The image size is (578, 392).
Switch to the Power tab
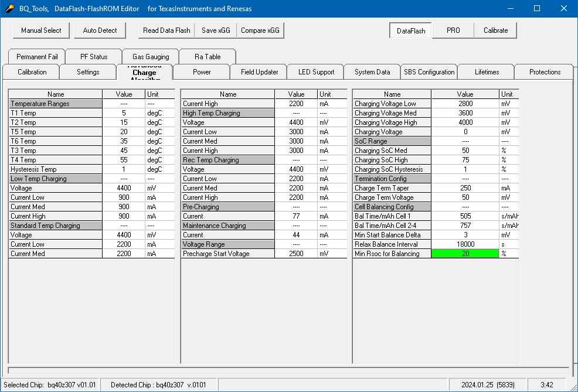point(202,72)
